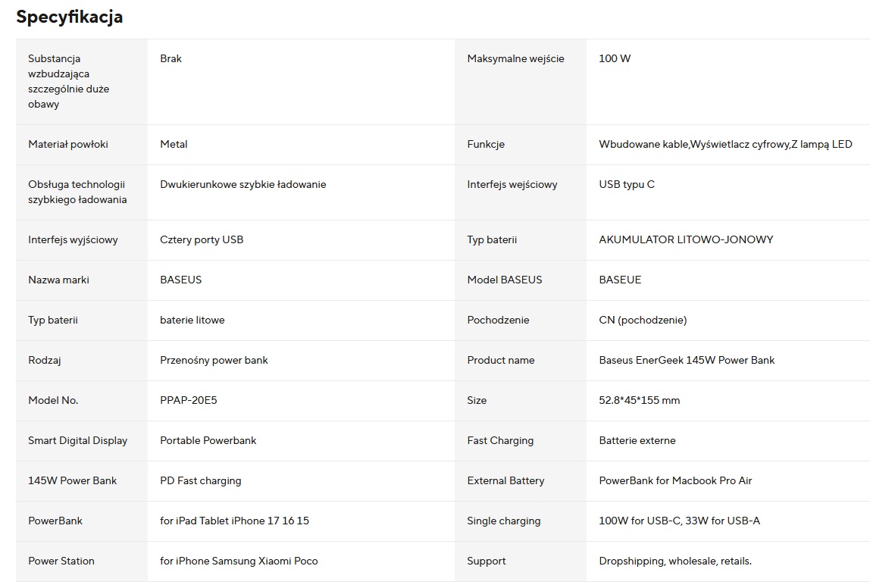Screen dimensions: 870x588
Task: Click the 'PPAP-20E5' model number
Action: click(x=189, y=400)
